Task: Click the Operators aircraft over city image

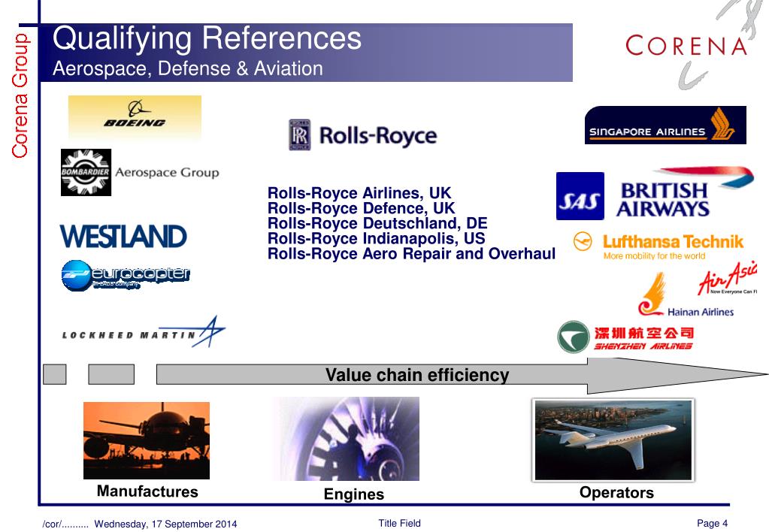Action: click(x=613, y=440)
